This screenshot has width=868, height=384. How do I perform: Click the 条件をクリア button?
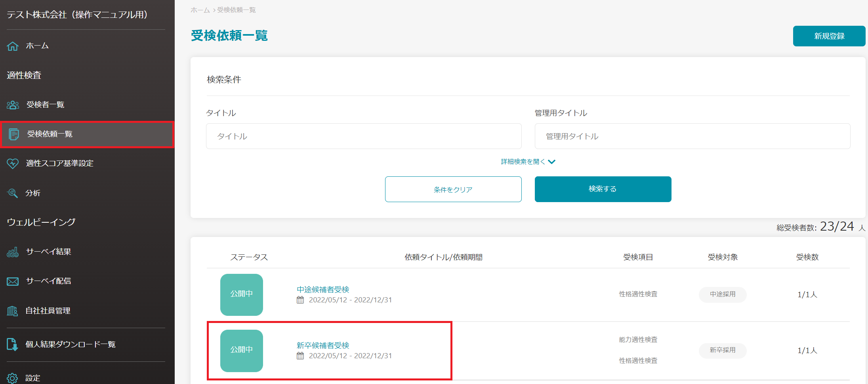[453, 189]
